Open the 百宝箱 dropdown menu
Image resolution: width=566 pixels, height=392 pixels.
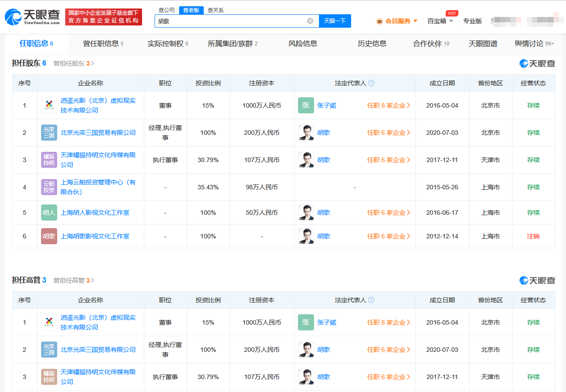(x=440, y=21)
